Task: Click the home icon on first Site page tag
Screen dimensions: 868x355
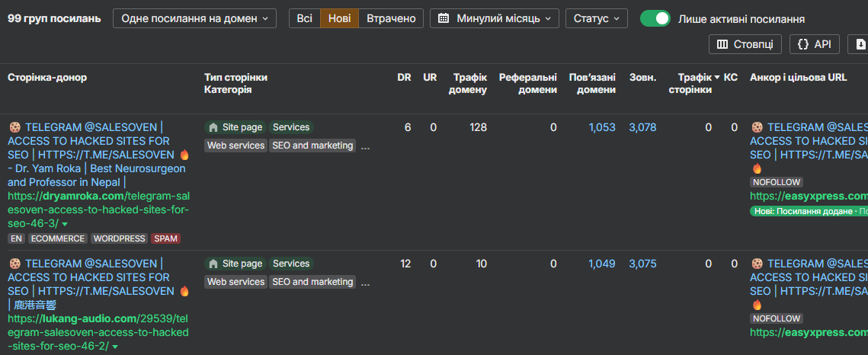Action: pyautogui.click(x=213, y=127)
